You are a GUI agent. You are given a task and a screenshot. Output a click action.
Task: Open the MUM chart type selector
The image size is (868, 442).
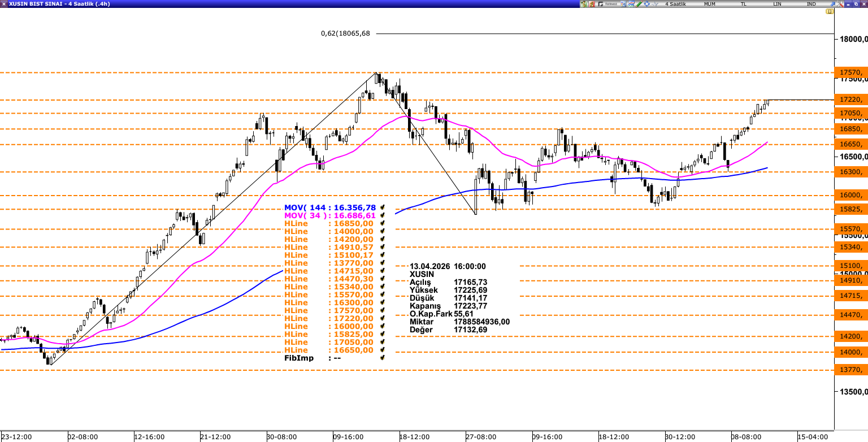710,4
